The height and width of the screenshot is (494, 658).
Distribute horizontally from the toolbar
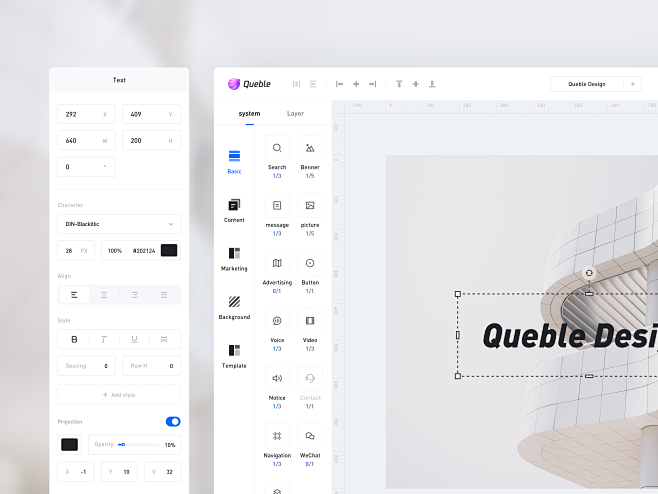pos(296,84)
